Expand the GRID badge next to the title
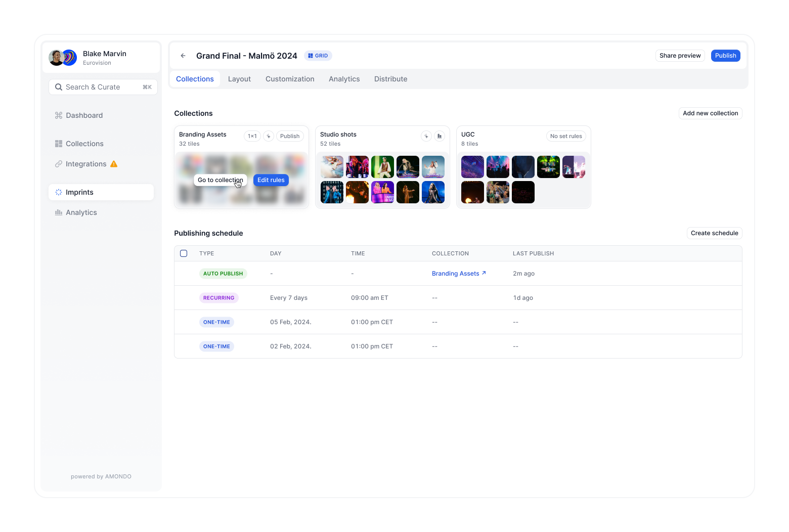The width and height of the screenshot is (789, 532). tap(318, 55)
